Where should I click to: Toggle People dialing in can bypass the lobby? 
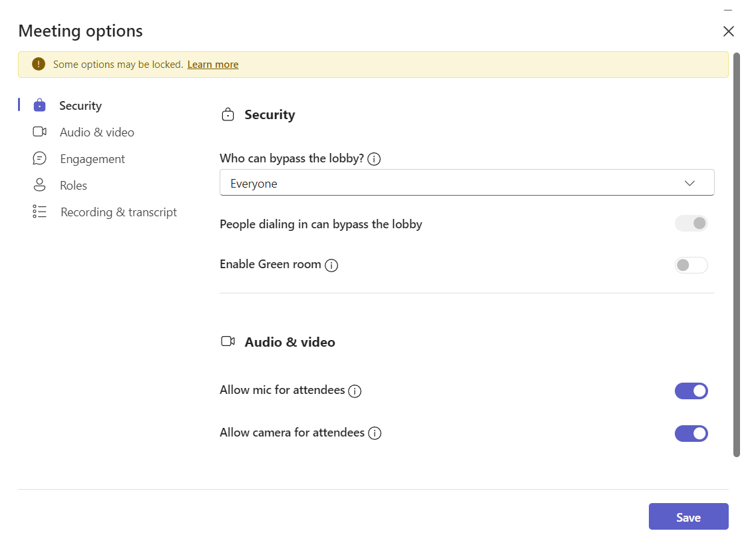tap(691, 223)
